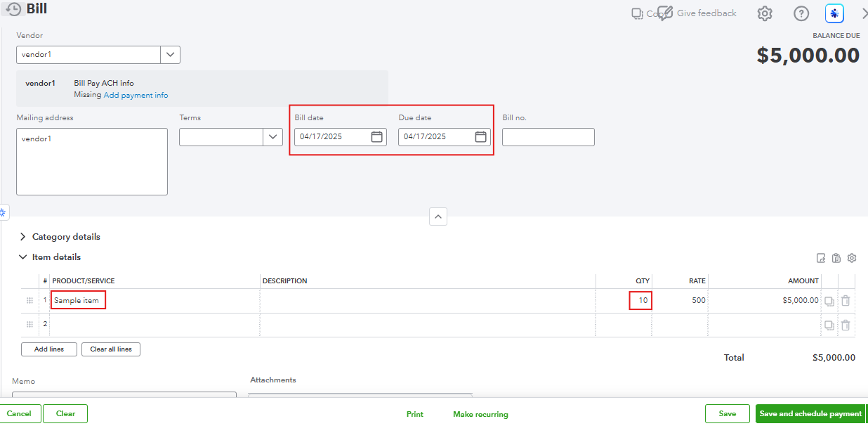
Task: Open the Due date calendar picker
Action: pos(481,137)
